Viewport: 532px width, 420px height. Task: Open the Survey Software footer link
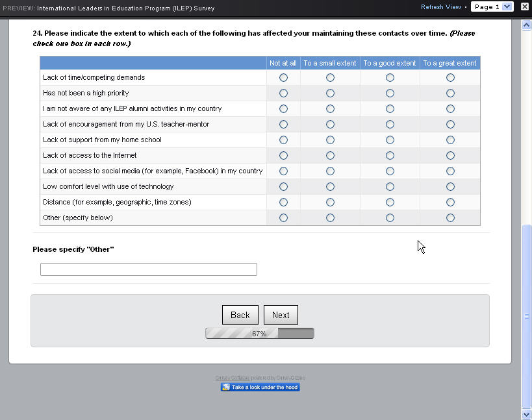[233, 378]
